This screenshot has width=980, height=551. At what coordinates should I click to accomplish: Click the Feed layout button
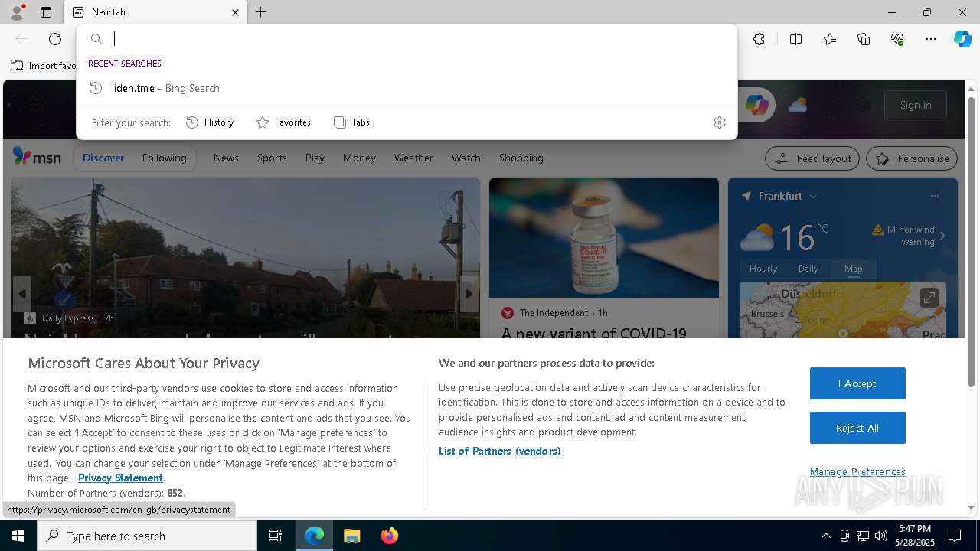click(x=812, y=158)
